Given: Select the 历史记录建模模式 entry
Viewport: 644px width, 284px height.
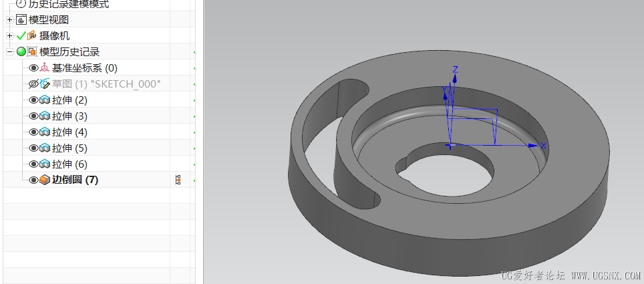Looking at the screenshot, I should (68, 4).
